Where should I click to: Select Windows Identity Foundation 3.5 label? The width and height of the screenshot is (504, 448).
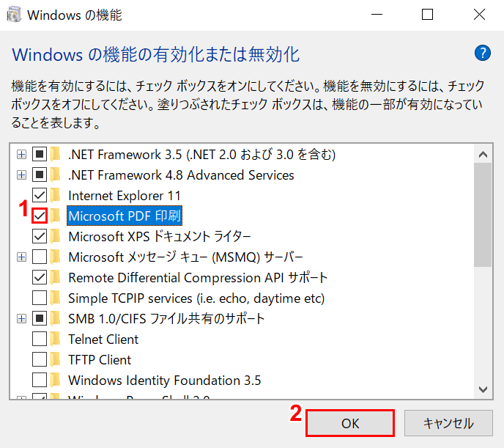tap(165, 381)
